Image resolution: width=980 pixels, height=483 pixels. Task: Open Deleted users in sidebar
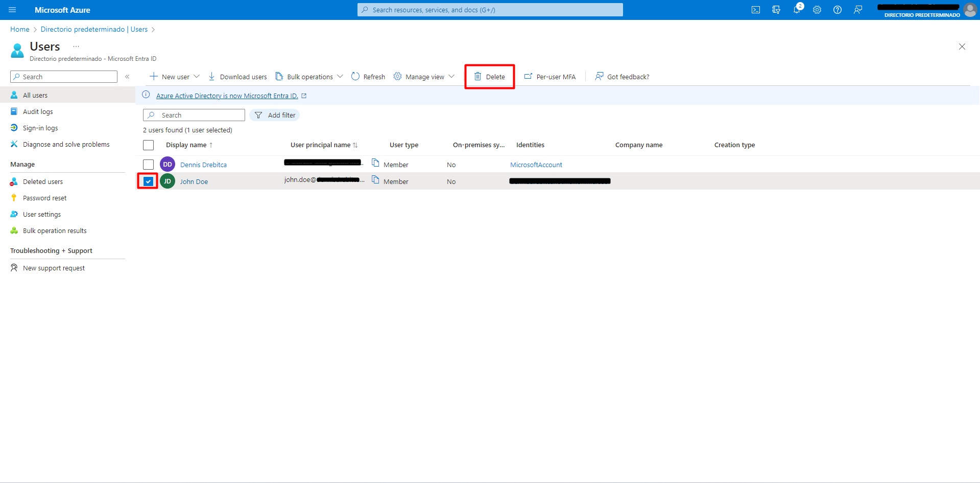(43, 181)
